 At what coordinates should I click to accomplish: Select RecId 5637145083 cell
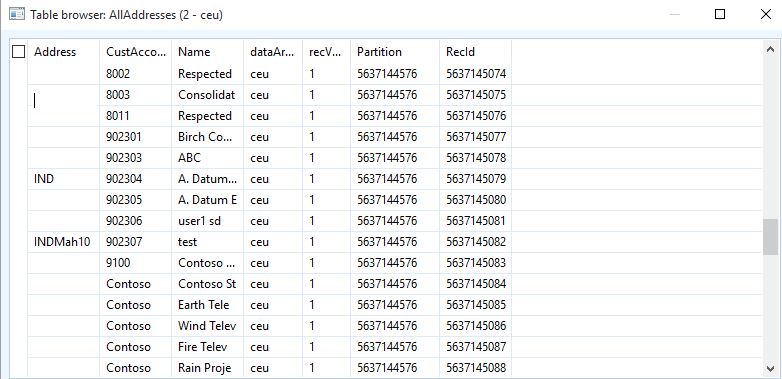[x=475, y=263]
